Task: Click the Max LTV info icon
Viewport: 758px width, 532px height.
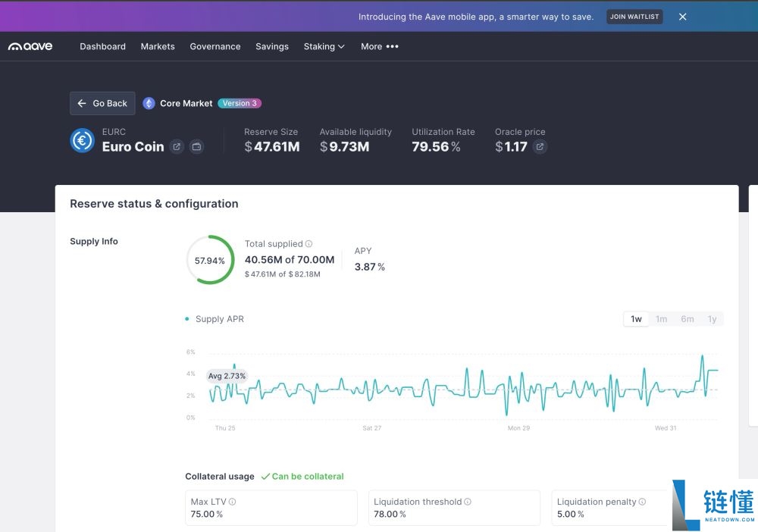Action: point(233,502)
